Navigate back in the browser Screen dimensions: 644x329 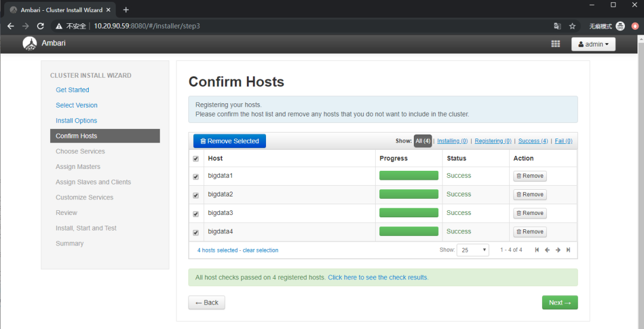click(11, 26)
